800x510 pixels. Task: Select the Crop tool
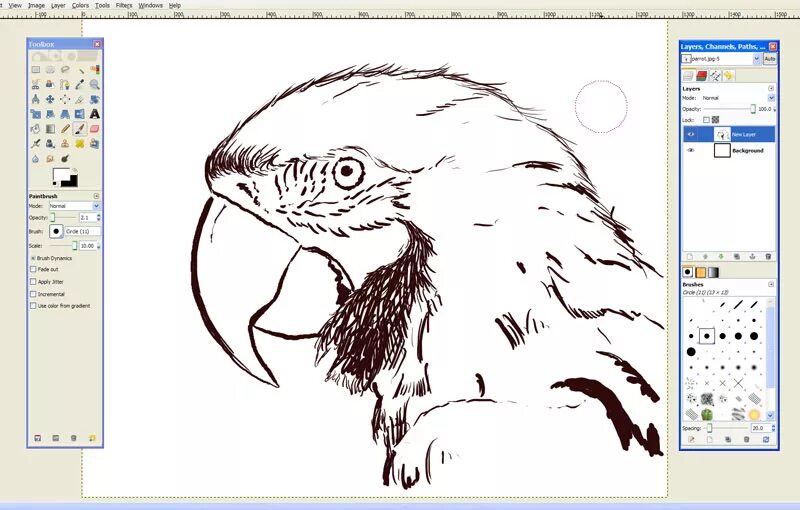[80, 99]
